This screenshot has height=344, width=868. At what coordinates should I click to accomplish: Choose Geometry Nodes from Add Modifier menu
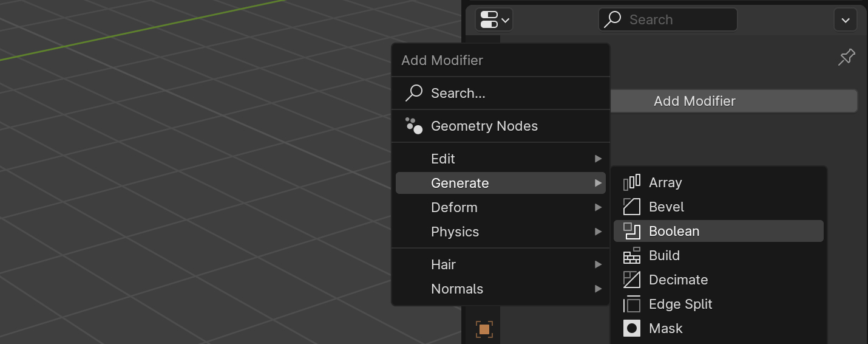[501, 126]
